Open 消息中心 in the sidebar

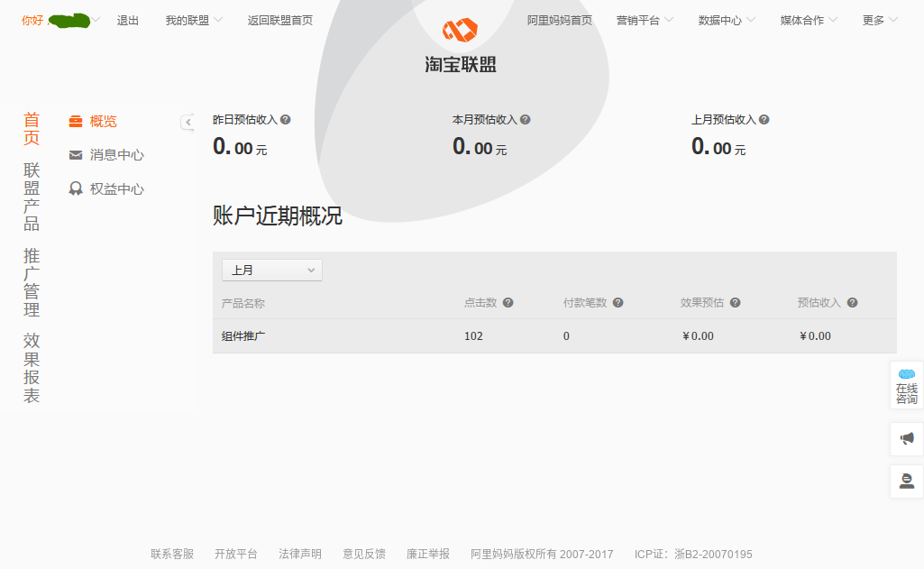(116, 155)
